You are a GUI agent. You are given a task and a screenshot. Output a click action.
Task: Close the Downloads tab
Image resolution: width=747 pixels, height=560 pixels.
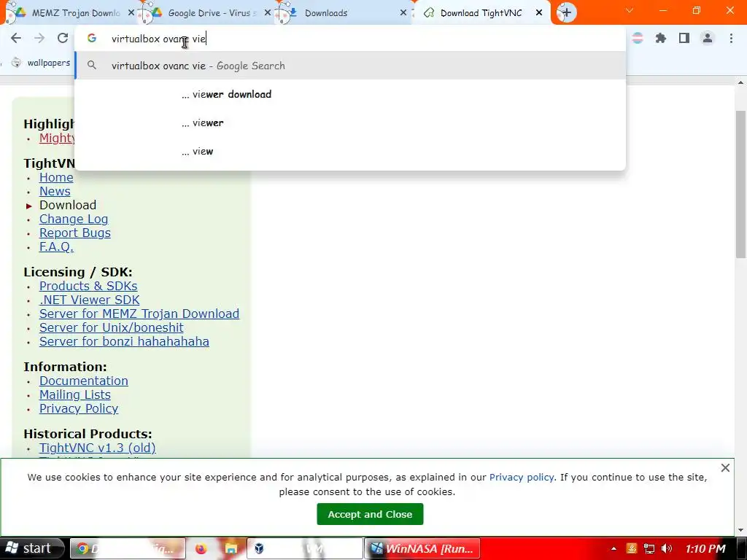[403, 13]
